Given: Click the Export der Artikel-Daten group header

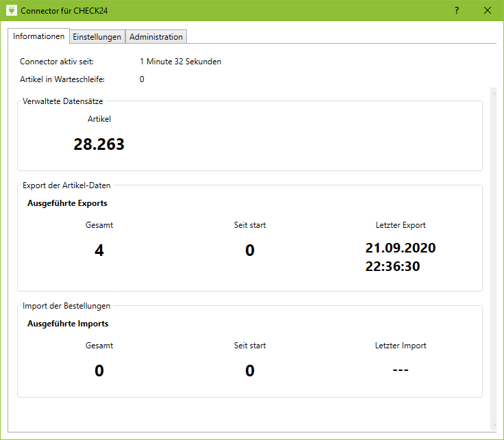Looking at the screenshot, I should (x=66, y=185).
